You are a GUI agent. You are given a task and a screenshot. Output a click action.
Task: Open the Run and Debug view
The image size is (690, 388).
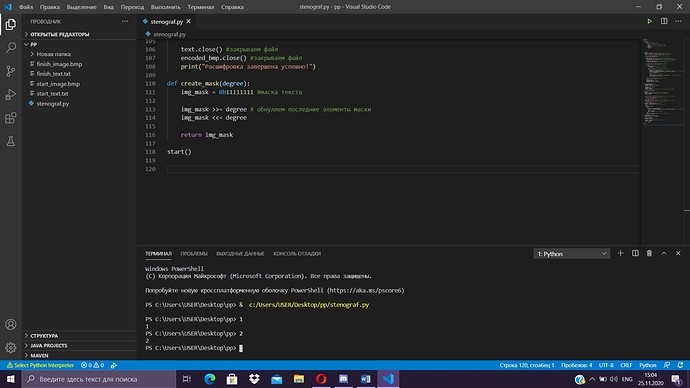[x=11, y=94]
